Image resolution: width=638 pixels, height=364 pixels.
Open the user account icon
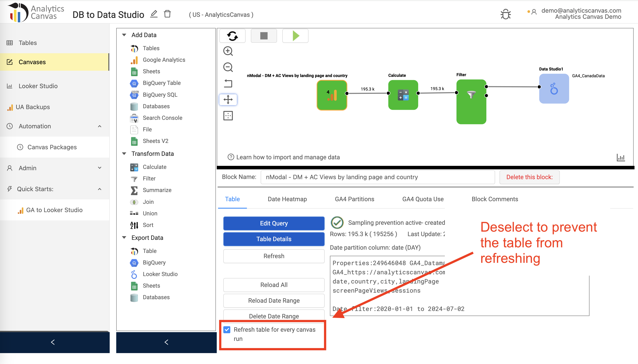pyautogui.click(x=534, y=12)
